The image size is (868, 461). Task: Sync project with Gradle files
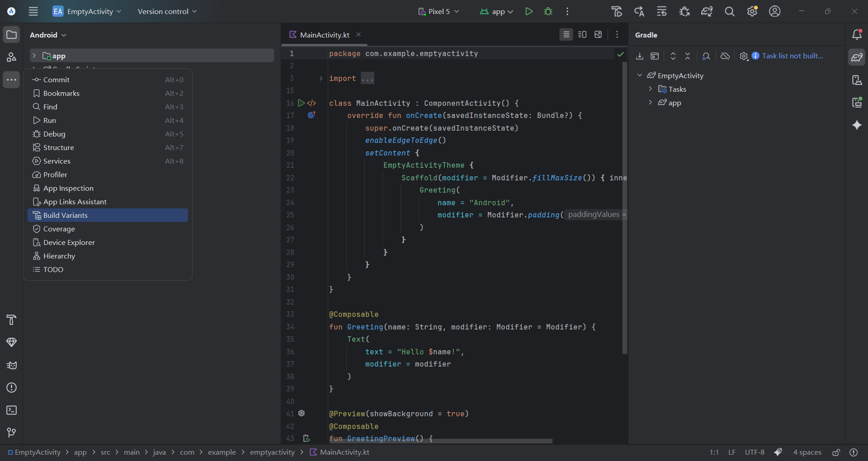(x=707, y=11)
